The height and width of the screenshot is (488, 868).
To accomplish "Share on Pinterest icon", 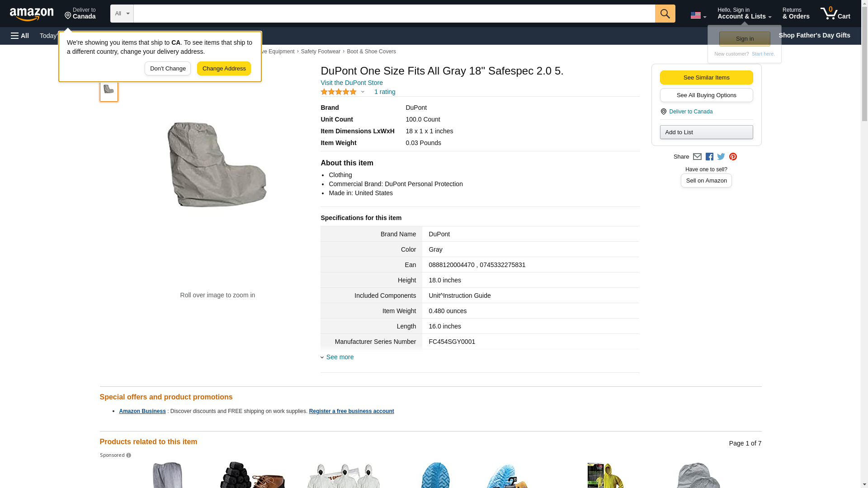I will (x=733, y=157).
